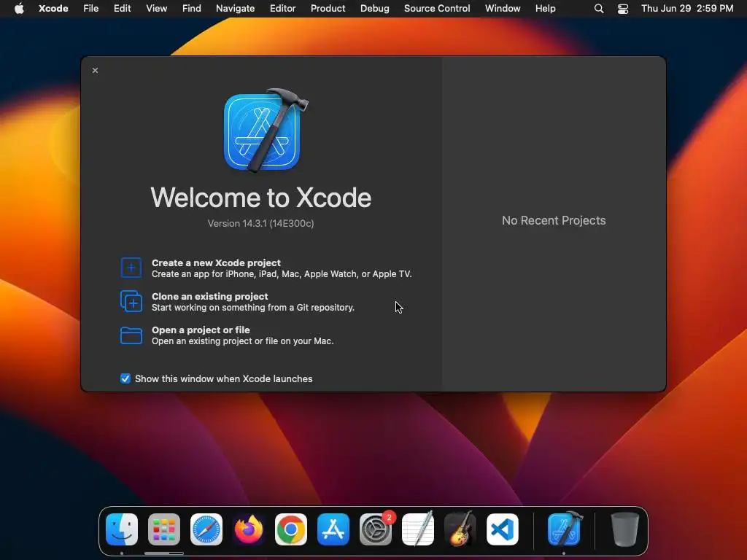The image size is (747, 560).
Task: Launch Safari from the Dock
Action: (x=206, y=529)
